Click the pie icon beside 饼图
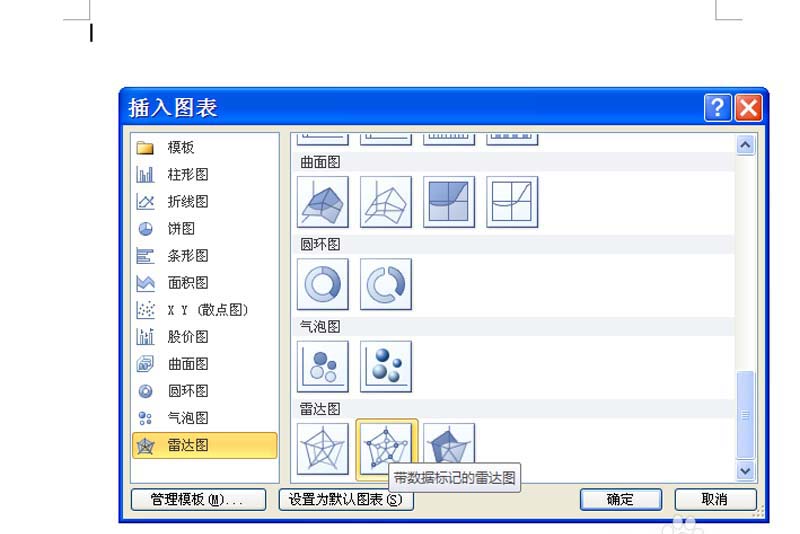The height and width of the screenshot is (534, 800). click(145, 229)
